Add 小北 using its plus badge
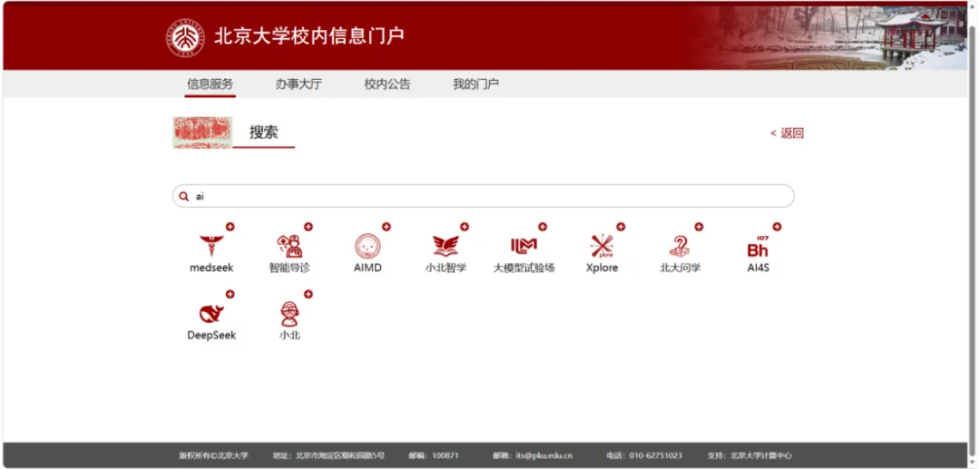980x469 pixels. (x=309, y=294)
